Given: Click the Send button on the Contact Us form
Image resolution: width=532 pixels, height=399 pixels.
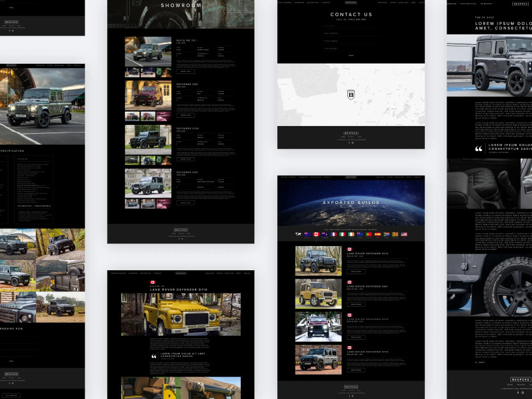Looking at the screenshot, I should tap(351, 55).
